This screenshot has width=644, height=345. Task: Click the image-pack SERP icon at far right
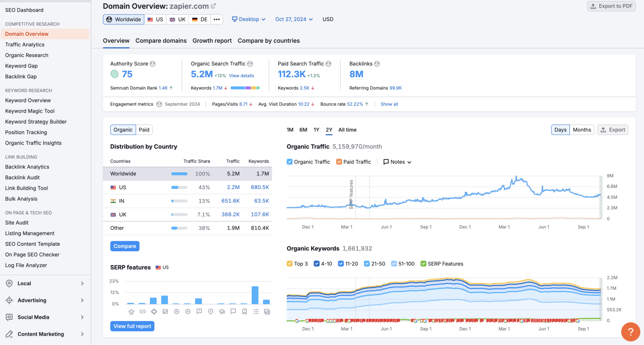tap(267, 311)
